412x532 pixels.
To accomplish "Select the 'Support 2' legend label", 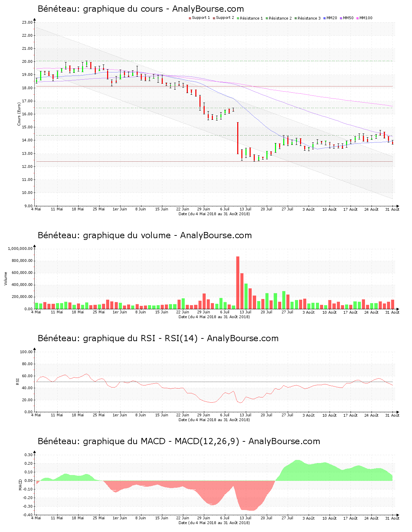I will [x=225, y=18].
